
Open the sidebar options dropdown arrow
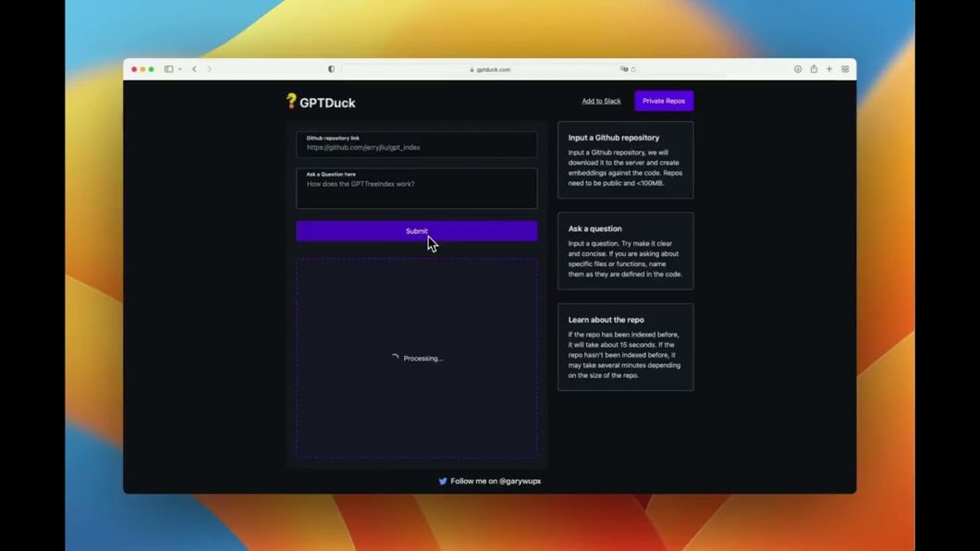180,69
